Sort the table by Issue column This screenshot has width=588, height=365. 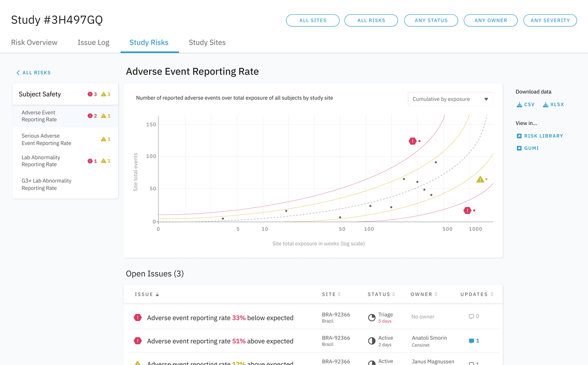147,294
